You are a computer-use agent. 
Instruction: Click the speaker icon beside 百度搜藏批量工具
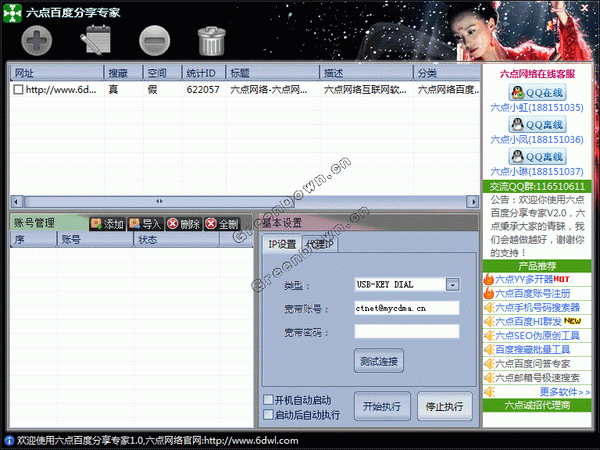tap(489, 349)
